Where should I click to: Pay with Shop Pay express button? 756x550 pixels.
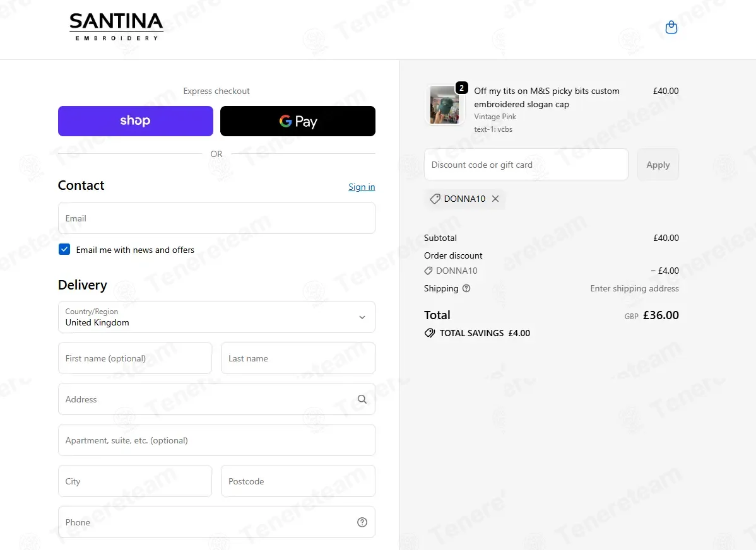136,121
